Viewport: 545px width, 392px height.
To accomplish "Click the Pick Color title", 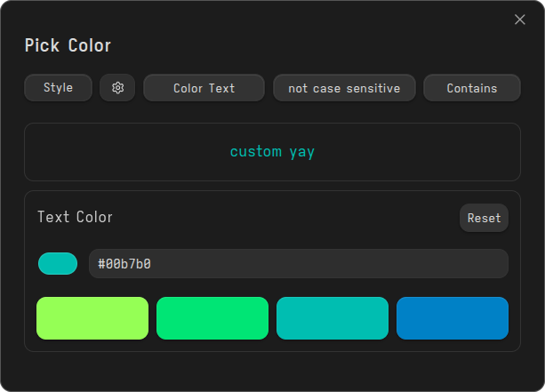I will (x=68, y=45).
